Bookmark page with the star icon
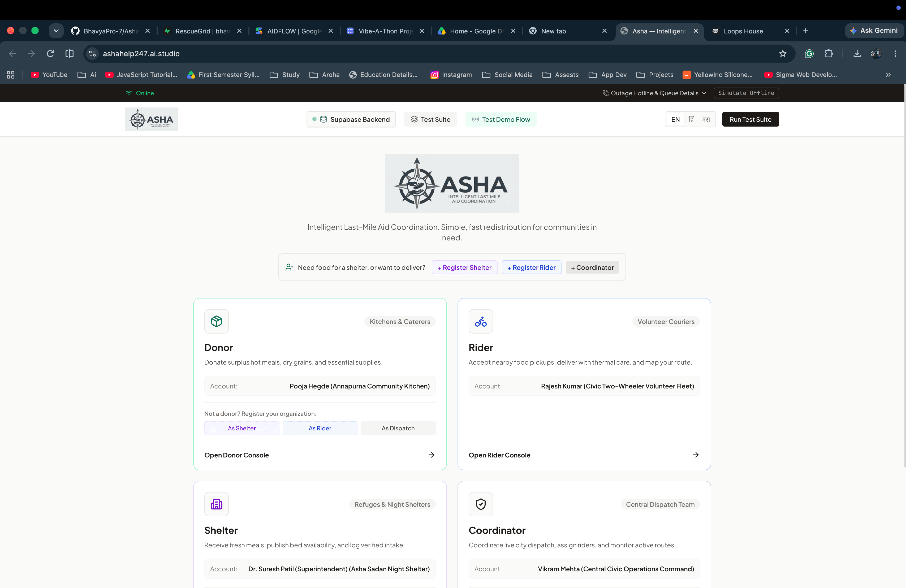Viewport: 906px width, 588px height. pos(782,53)
